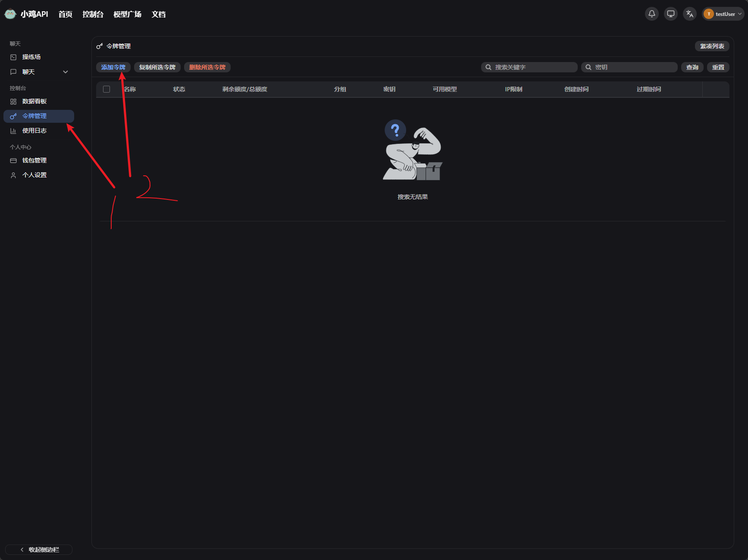This screenshot has height=560, width=748.
Task: Open the 模型广场 top menu item
Action: (x=127, y=14)
